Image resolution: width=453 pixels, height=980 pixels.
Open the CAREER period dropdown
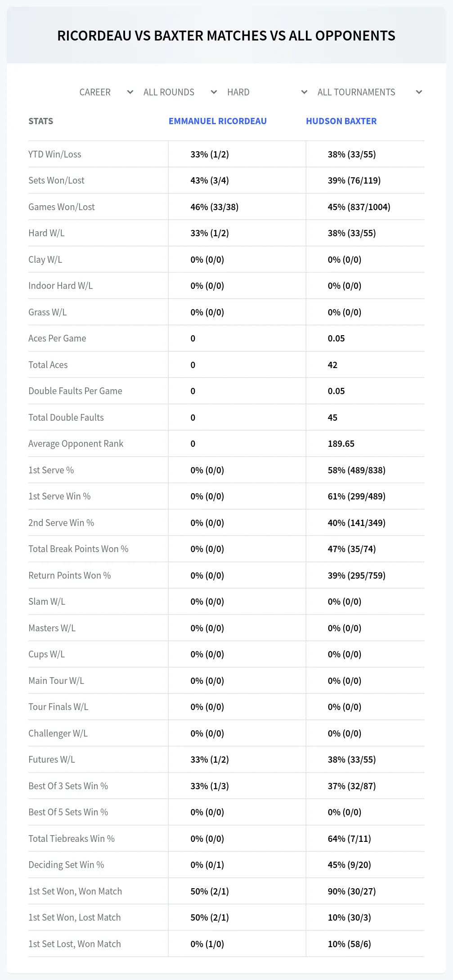pyautogui.click(x=106, y=92)
